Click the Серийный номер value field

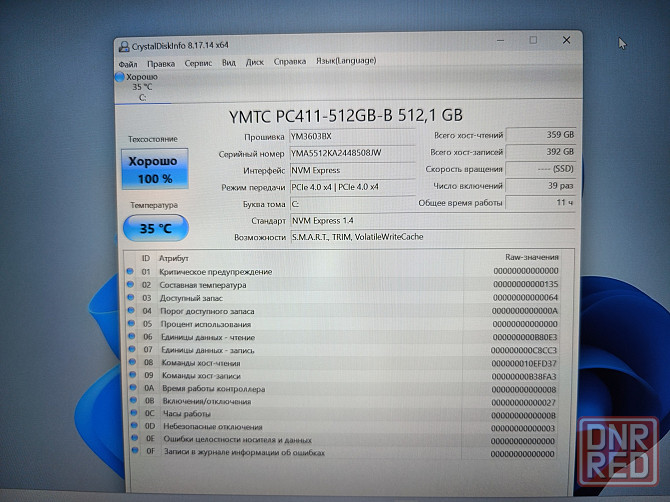(350, 154)
